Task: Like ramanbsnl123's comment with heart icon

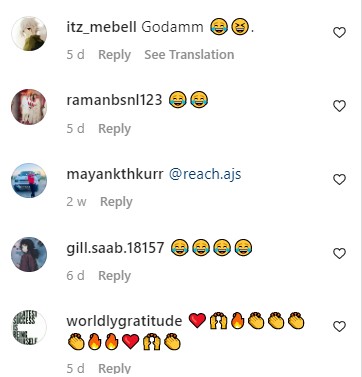Action: pyautogui.click(x=339, y=106)
